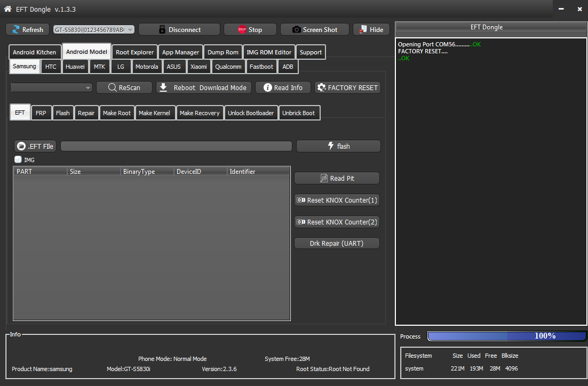Screen dimensions: 588x386
Task: Open IMG ROM Editor tab
Action: point(269,52)
